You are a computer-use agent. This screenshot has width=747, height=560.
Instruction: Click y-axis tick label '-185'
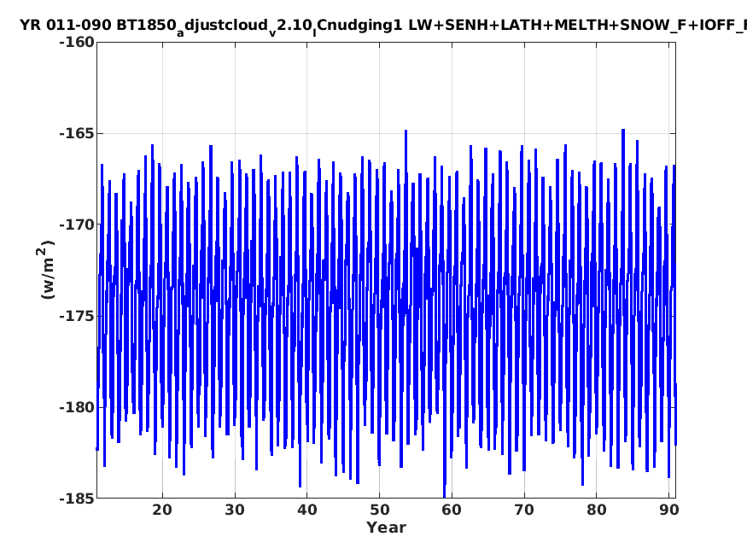(77, 499)
